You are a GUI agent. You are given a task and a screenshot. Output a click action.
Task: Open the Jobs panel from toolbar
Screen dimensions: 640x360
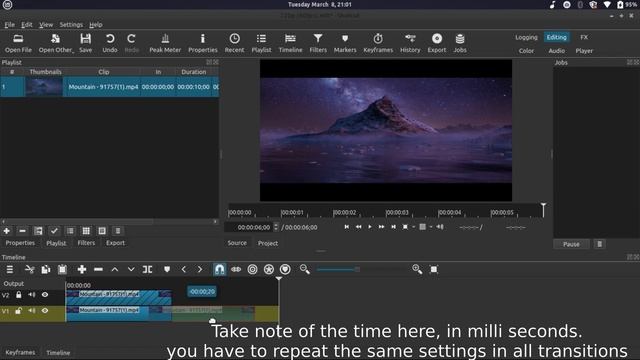460,43
